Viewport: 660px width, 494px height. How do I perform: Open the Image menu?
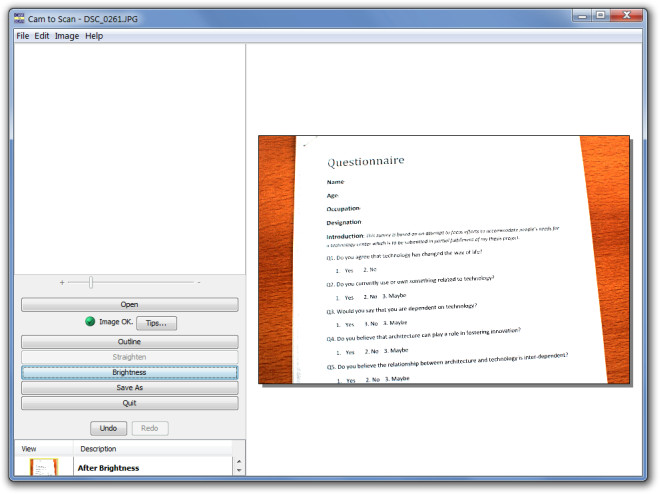(67, 36)
